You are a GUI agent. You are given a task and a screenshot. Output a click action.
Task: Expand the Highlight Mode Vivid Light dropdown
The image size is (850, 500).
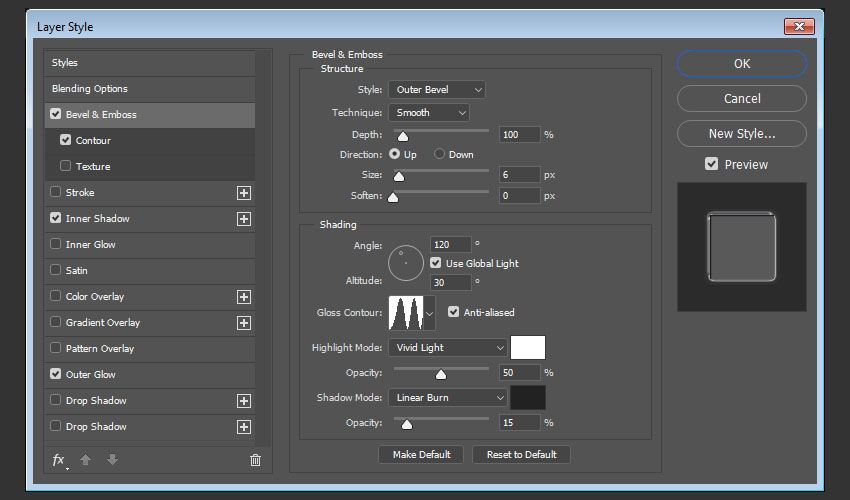click(448, 348)
